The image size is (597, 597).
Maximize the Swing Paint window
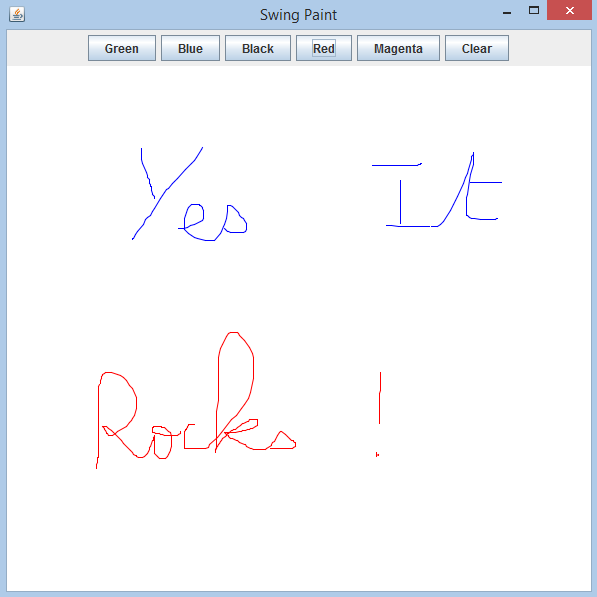534,11
